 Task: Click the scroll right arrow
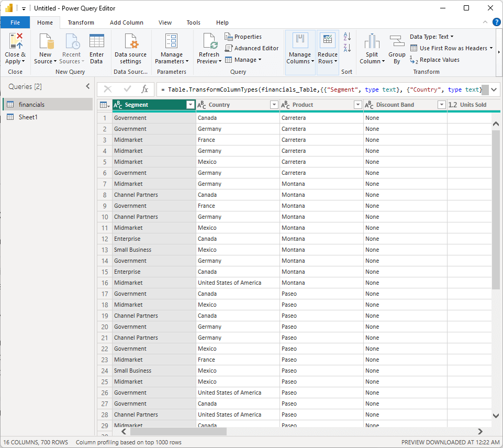480,432
